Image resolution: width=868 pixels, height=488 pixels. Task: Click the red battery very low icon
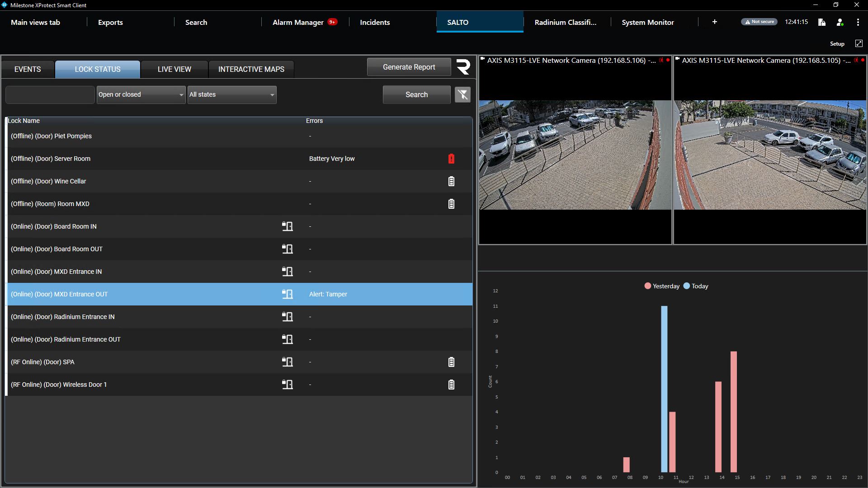point(451,159)
